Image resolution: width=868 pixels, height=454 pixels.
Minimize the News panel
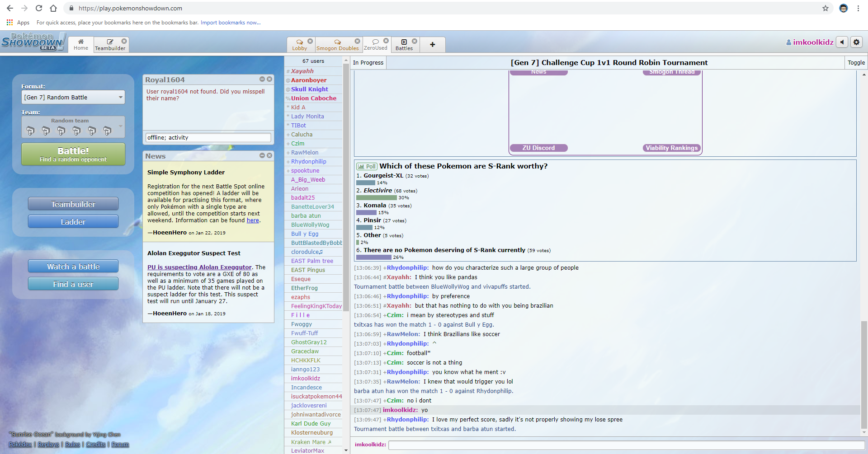click(x=262, y=155)
